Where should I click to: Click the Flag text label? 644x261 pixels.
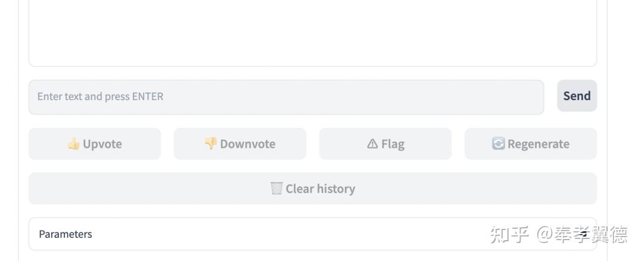click(392, 144)
